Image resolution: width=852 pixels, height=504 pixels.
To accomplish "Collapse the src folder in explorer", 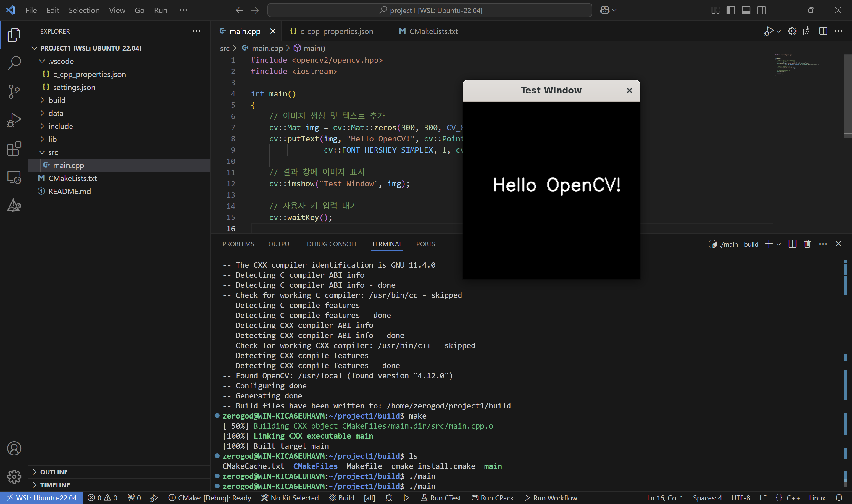I will point(53,152).
